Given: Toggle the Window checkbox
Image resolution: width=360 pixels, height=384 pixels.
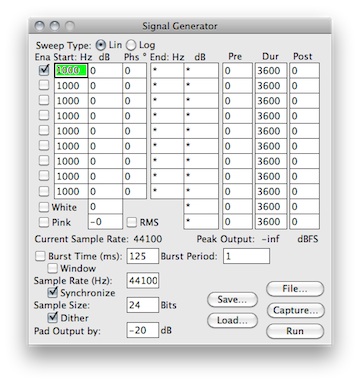Looking at the screenshot, I should 52,268.
